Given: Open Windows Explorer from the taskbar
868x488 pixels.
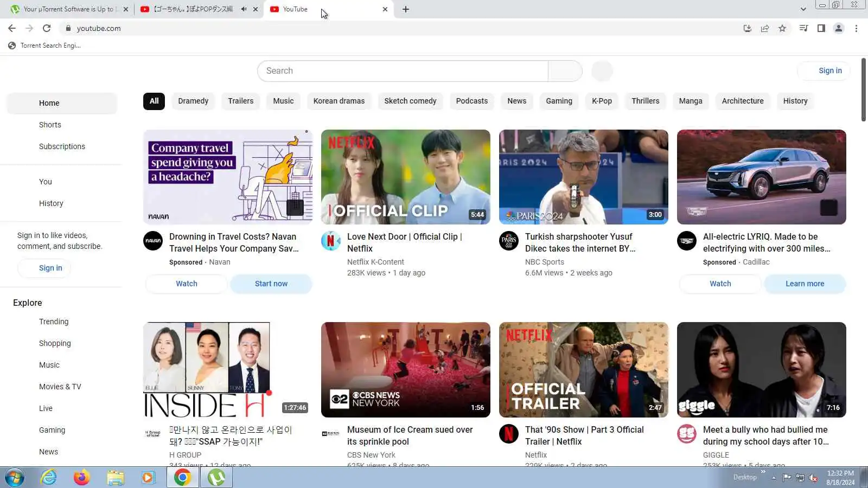Looking at the screenshot, I should click(x=115, y=478).
